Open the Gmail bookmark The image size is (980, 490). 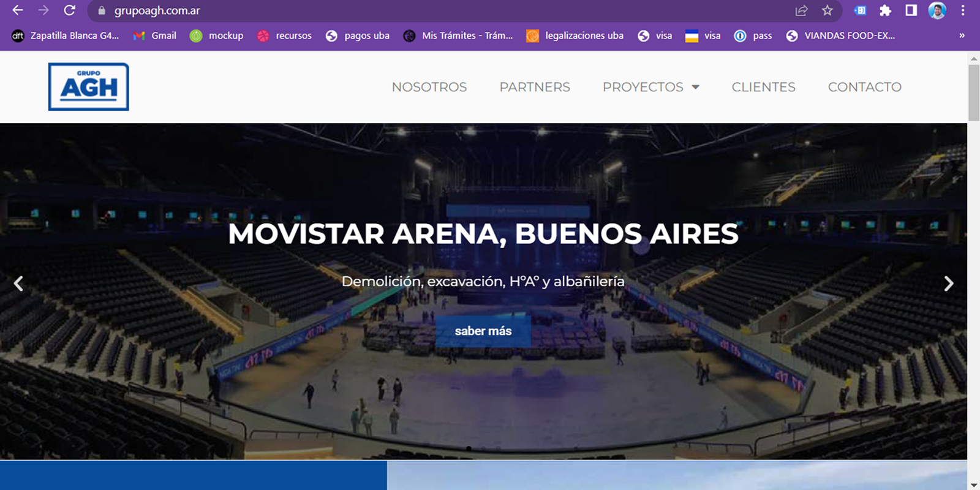pyautogui.click(x=155, y=36)
